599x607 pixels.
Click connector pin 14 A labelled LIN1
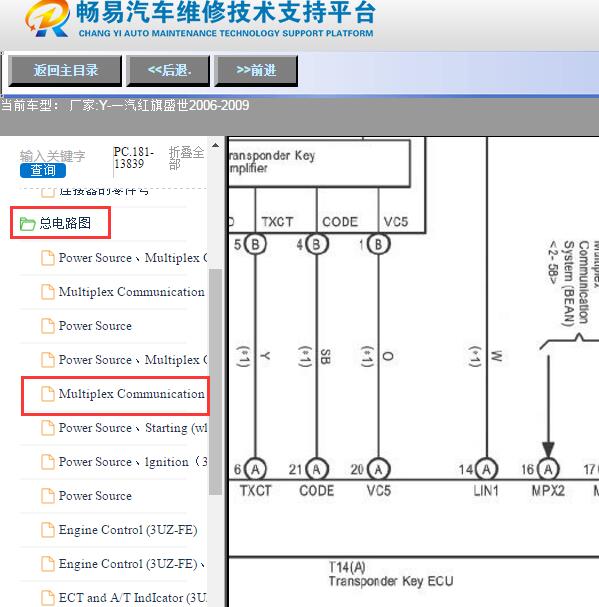pos(486,470)
